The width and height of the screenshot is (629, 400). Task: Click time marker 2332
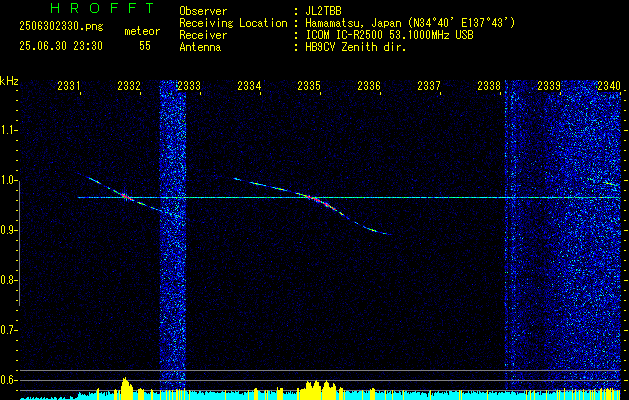[129, 85]
